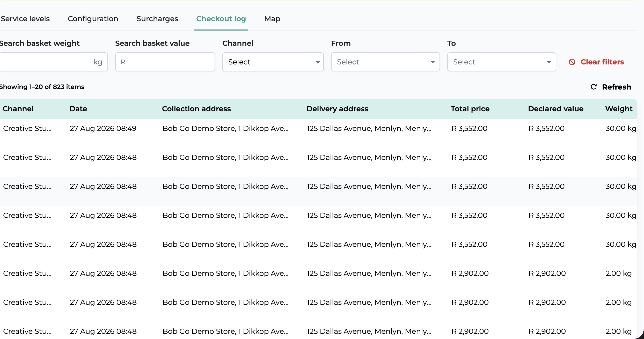
Task: Click the Collection address column header
Action: click(196, 109)
